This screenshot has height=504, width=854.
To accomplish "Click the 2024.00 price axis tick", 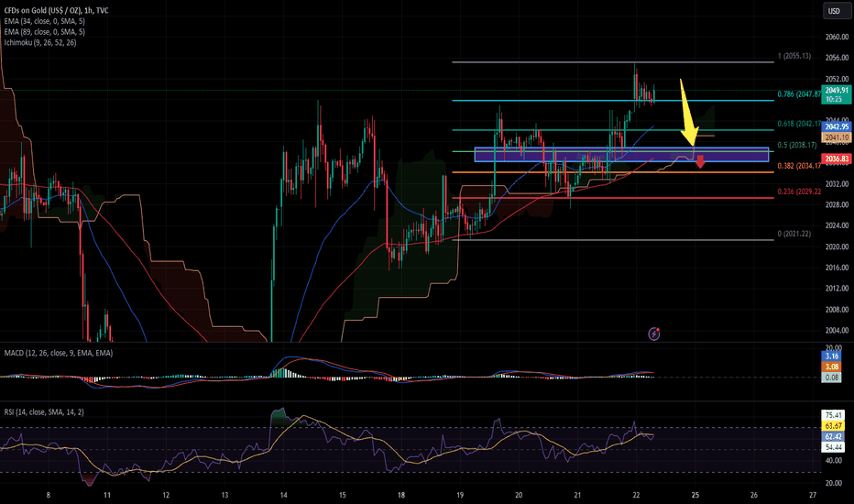I will (x=837, y=225).
